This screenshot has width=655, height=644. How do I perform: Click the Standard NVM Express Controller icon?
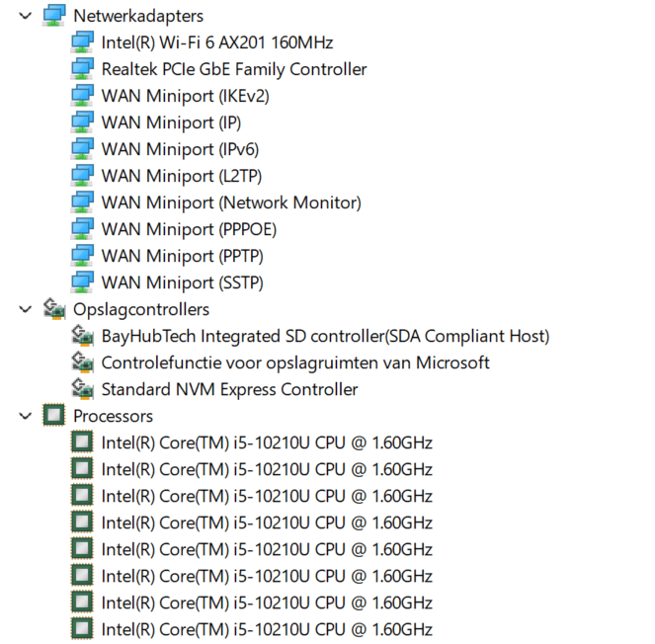pyautogui.click(x=83, y=389)
